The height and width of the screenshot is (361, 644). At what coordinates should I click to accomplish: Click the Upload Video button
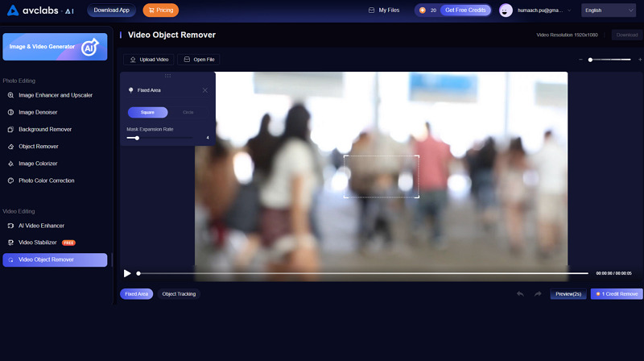point(149,60)
